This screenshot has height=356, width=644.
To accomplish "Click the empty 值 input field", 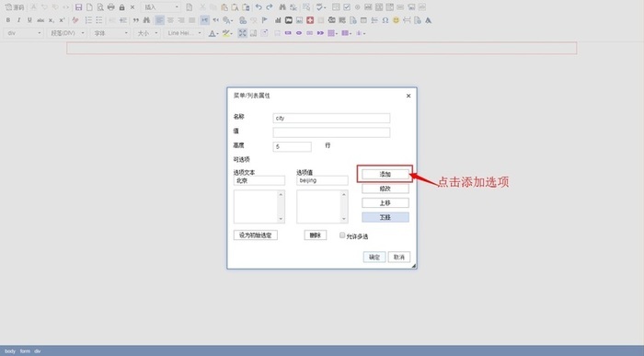I will 331,132.
